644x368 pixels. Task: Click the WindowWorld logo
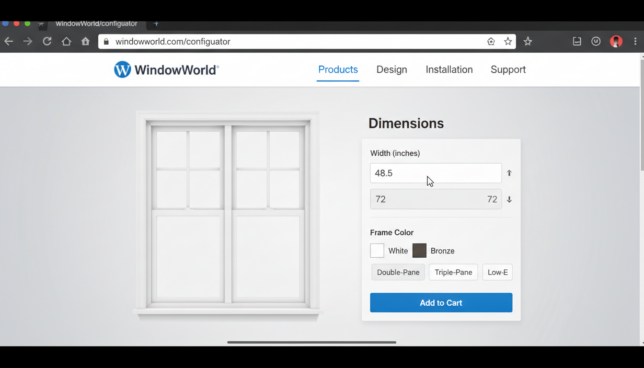166,69
